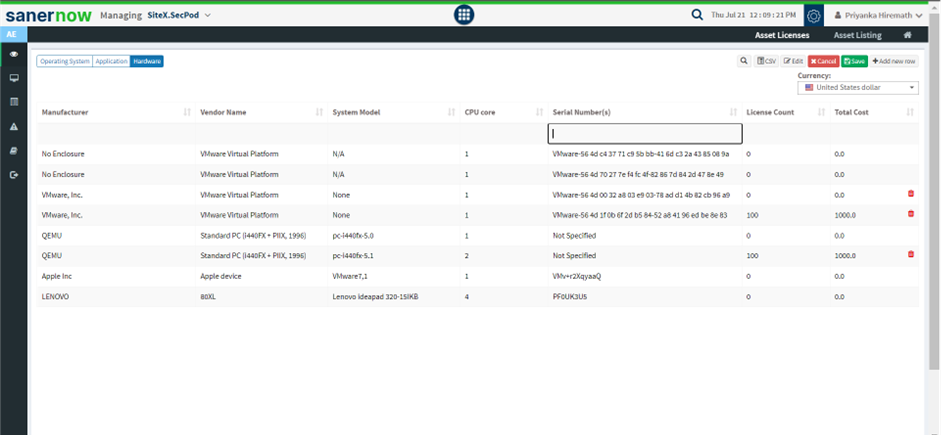This screenshot has width=941, height=435.
Task: Click the exit arrow icon in sidebar
Action: 14,175
